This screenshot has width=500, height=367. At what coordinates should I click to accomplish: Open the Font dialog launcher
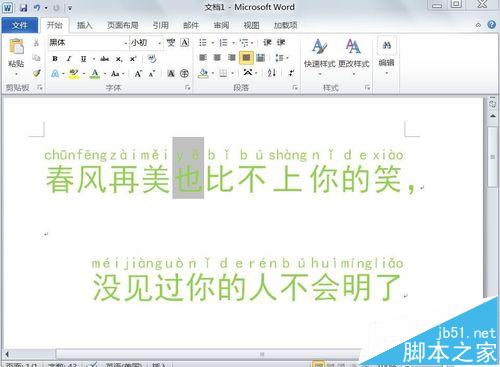point(188,88)
